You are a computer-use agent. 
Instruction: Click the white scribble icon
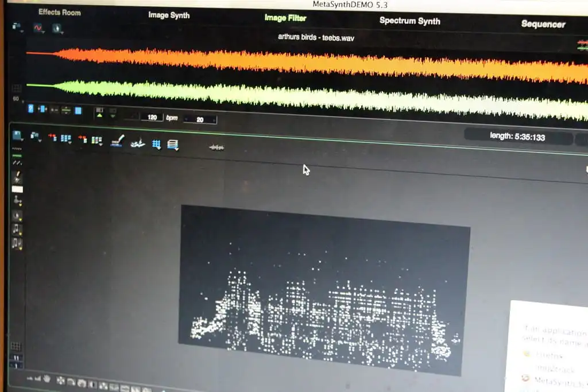tap(138, 143)
